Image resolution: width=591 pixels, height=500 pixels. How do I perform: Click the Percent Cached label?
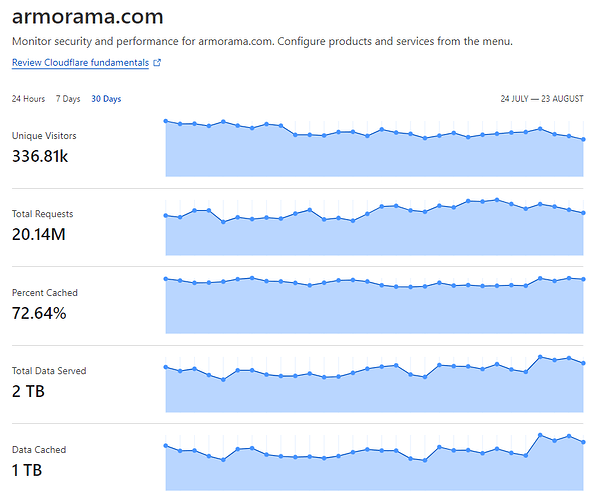click(x=45, y=293)
